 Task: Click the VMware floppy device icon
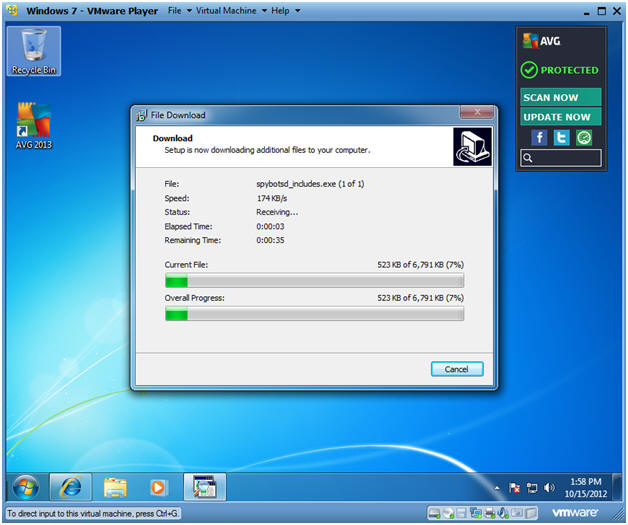point(461,513)
